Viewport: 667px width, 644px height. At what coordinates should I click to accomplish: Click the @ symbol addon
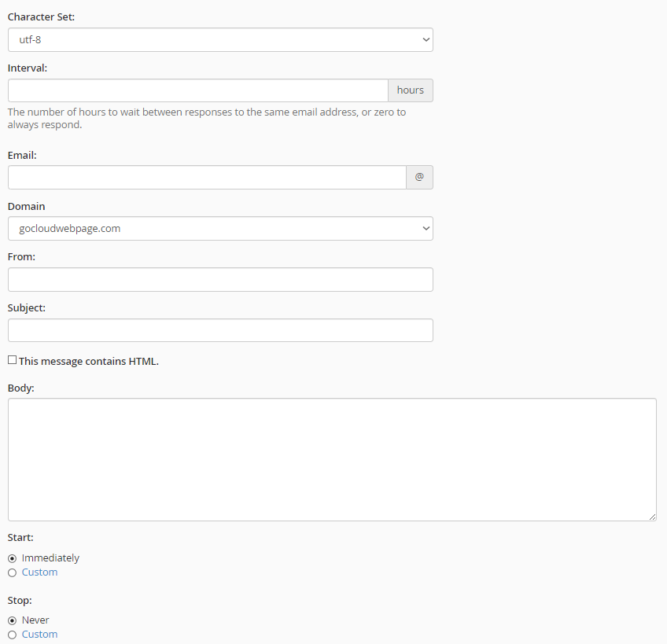coord(419,178)
